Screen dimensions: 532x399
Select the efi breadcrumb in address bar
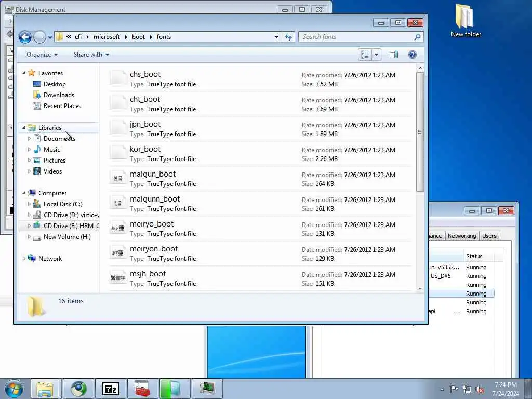coord(78,37)
